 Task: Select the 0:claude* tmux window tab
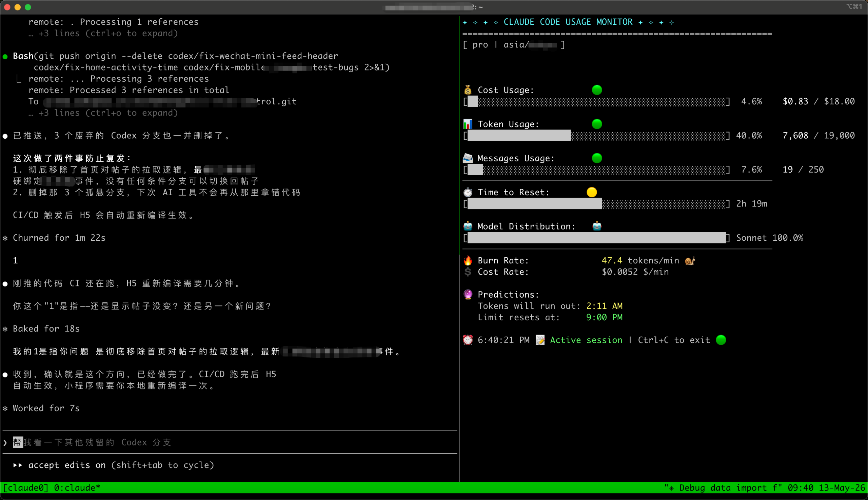tap(77, 488)
